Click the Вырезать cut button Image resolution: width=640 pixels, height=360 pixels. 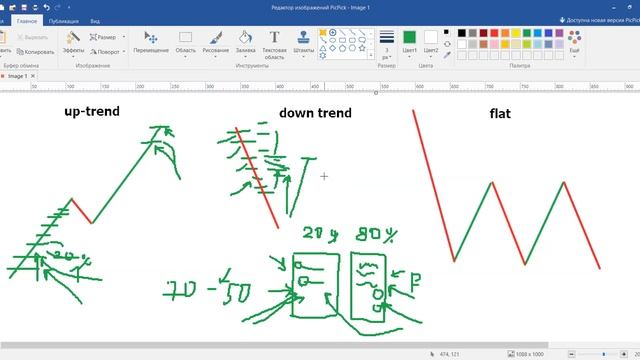(x=33, y=37)
